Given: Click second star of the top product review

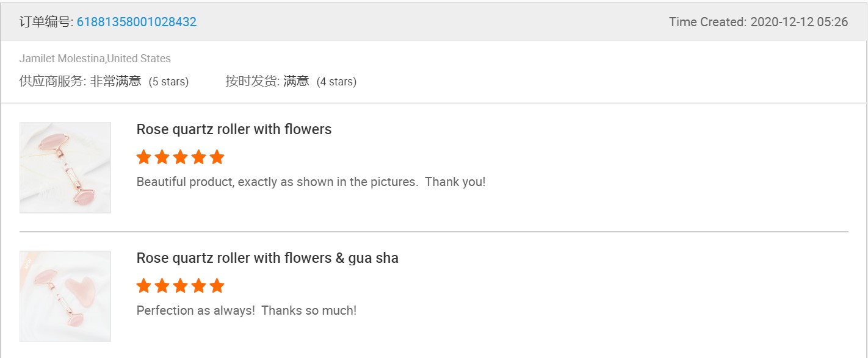Looking at the screenshot, I should [162, 157].
